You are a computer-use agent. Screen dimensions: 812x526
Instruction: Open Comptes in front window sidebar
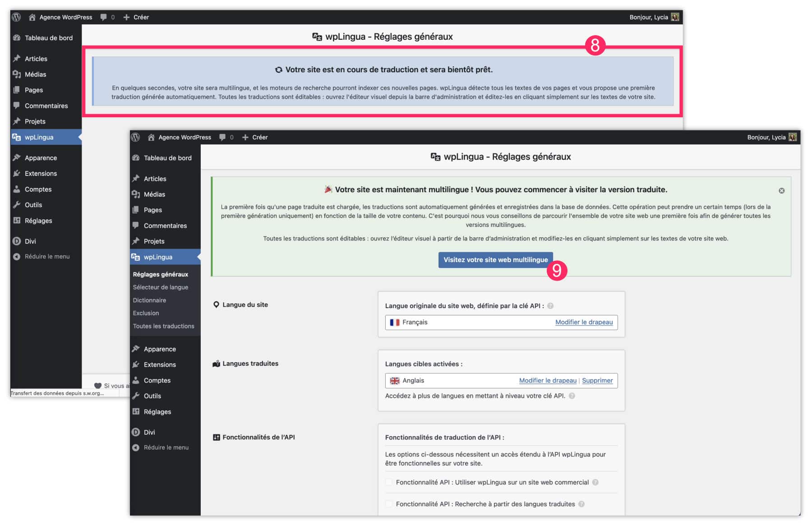[x=165, y=381]
